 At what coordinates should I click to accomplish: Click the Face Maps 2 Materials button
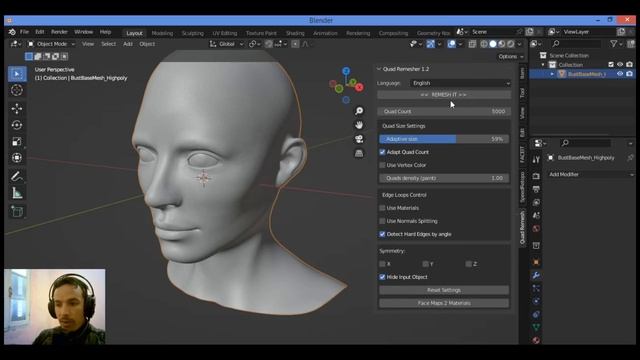444,303
